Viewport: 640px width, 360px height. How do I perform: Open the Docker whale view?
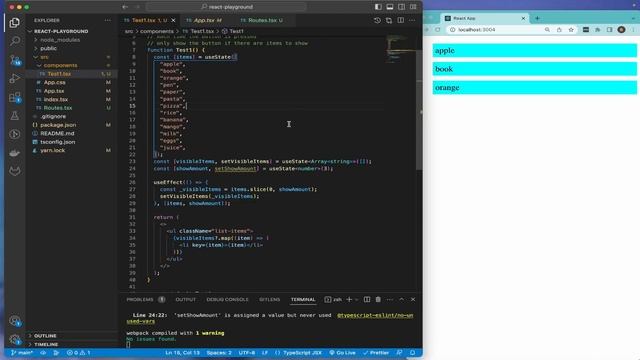coord(15,153)
